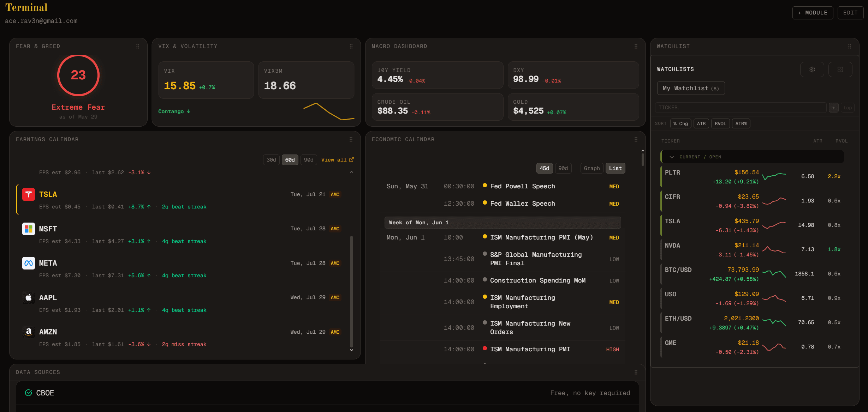
Task: Click the Fear & Greed gauge showing 23
Action: pyautogui.click(x=78, y=75)
